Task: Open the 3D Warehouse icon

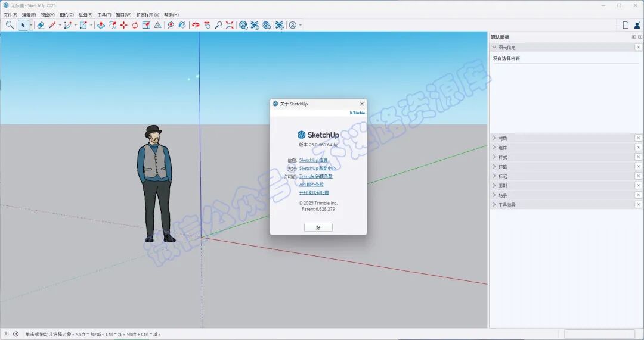Action: (243, 25)
